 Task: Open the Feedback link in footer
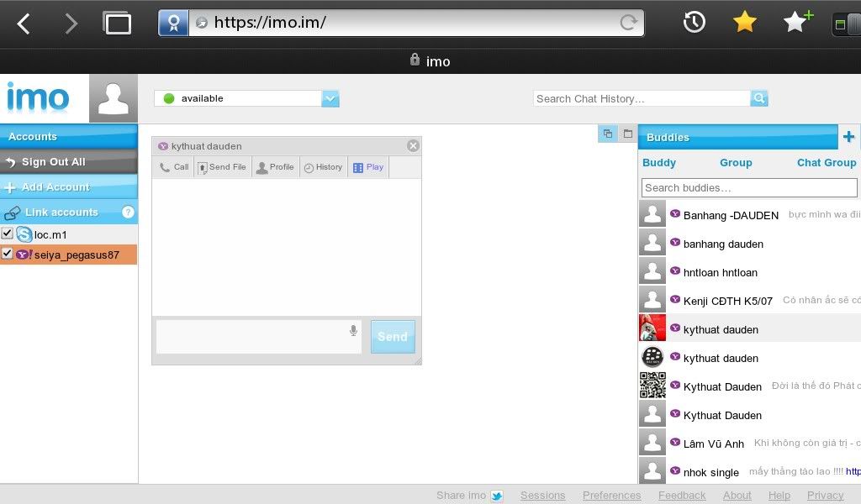pos(682,496)
